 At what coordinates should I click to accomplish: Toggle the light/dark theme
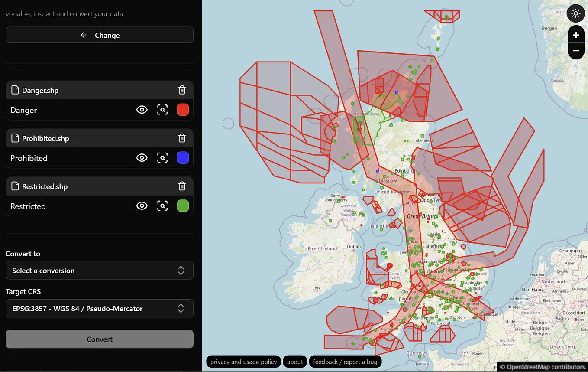[575, 13]
